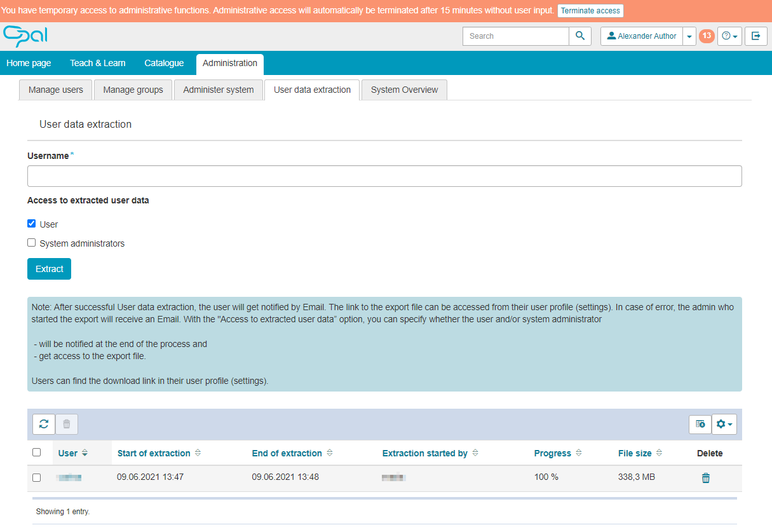Switch to the Manage users tab
772x532 pixels.
(x=56, y=90)
